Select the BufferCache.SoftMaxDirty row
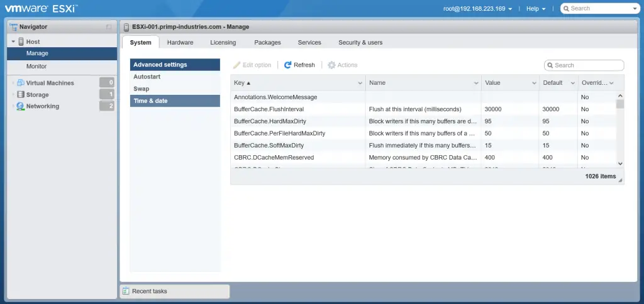This screenshot has height=304, width=644. tap(424, 145)
